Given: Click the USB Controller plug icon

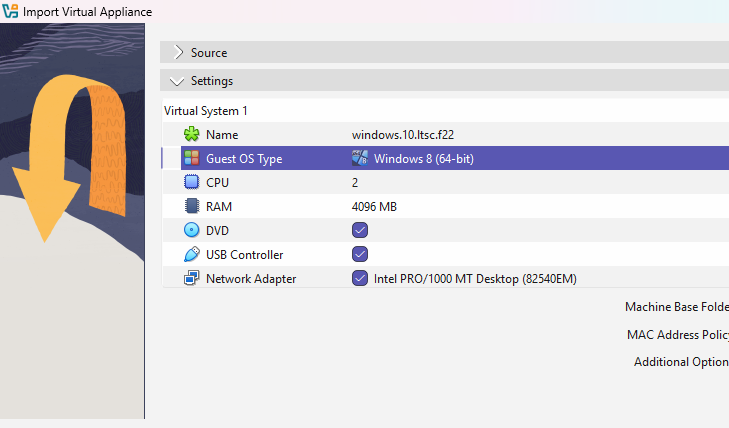Looking at the screenshot, I should point(192,255).
